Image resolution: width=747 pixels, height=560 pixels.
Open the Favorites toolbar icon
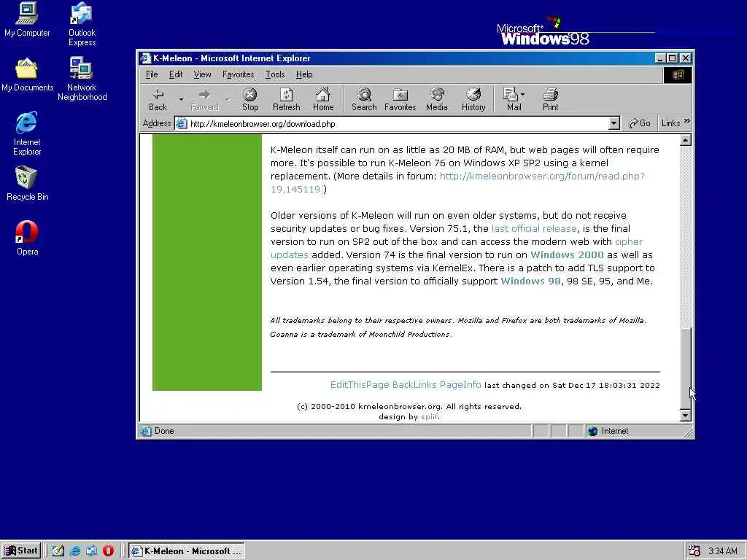point(400,99)
